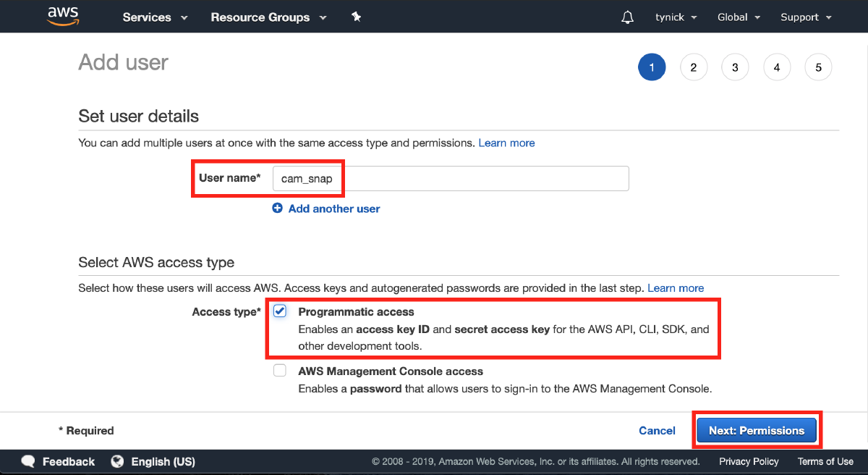Go to wizard step 2
Screen dimensions: 868x475
[694, 67]
